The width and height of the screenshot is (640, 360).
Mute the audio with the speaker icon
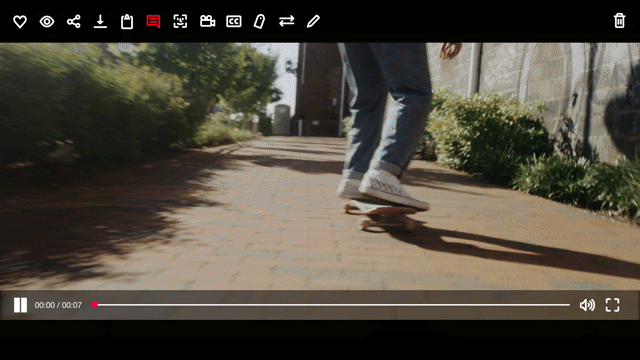click(587, 305)
